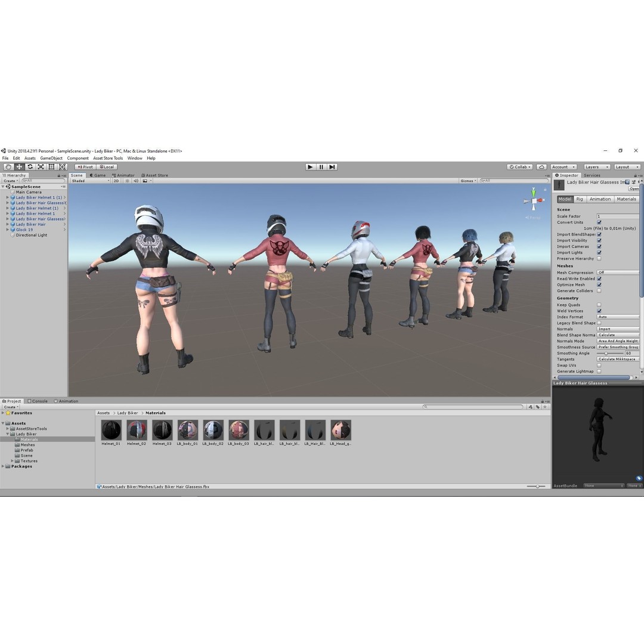Toggle Pivot/Center handle position

pos(85,167)
